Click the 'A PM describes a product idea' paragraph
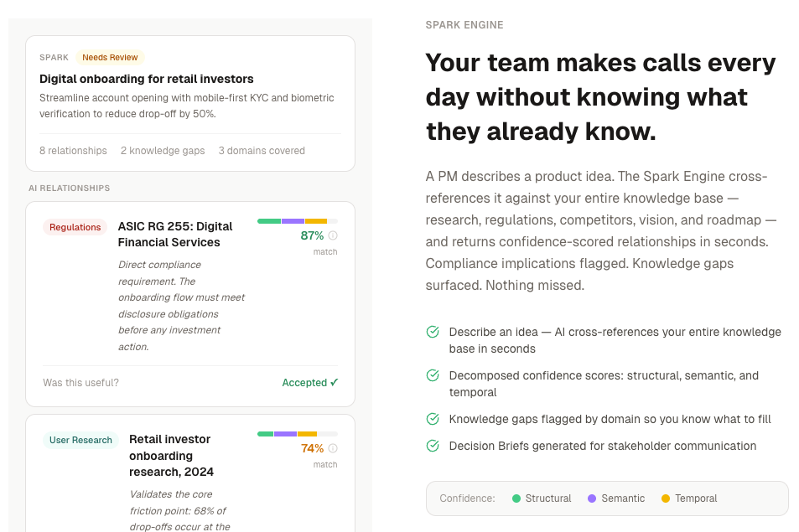The image size is (799, 532). (601, 230)
